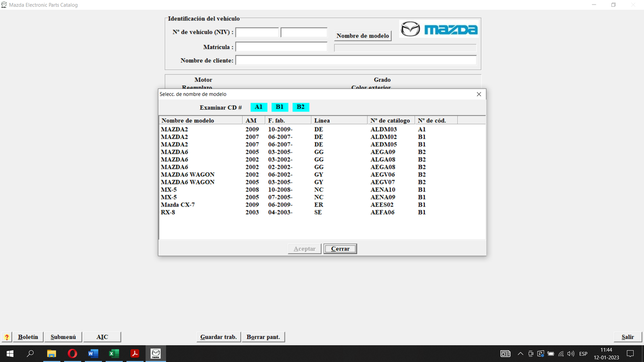Examine CD B1 cyan button
Image resolution: width=644 pixels, height=362 pixels.
click(x=279, y=107)
